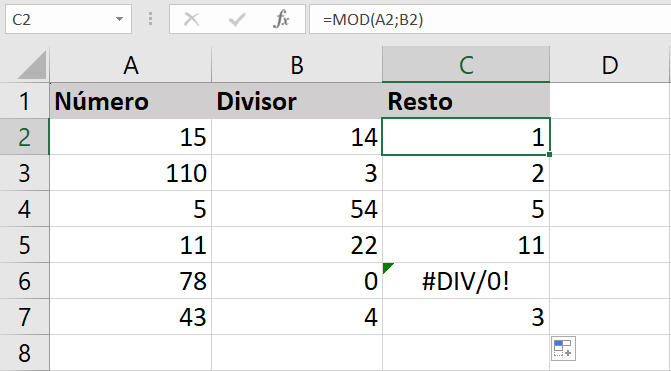
Task: Select cell containing 110
Action: pos(131,173)
